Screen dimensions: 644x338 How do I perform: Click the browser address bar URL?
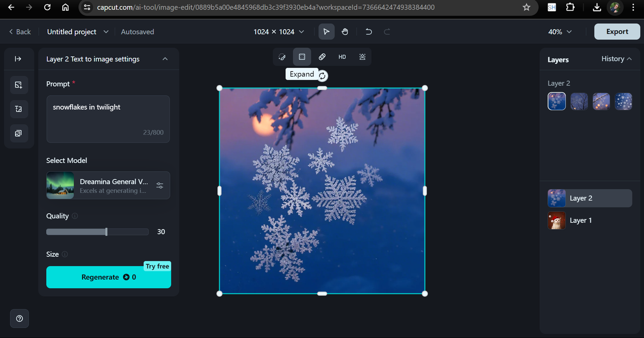[266, 8]
